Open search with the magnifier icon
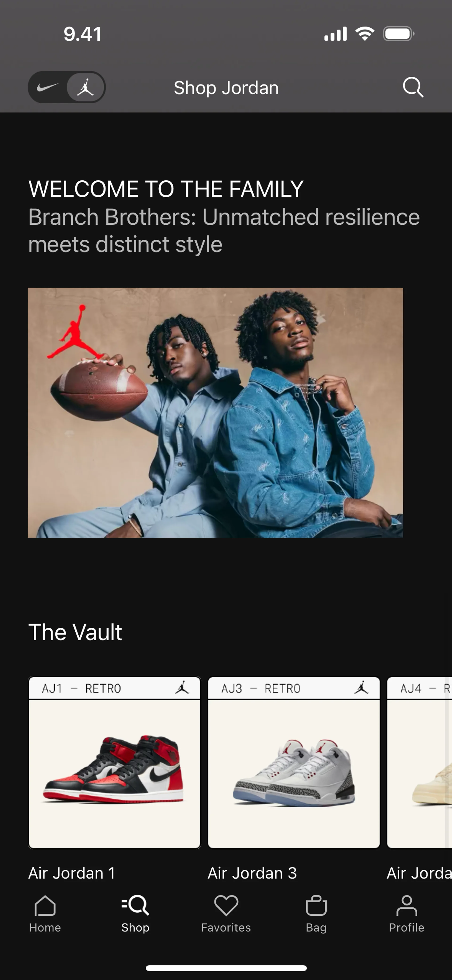The height and width of the screenshot is (980, 452). tap(413, 88)
